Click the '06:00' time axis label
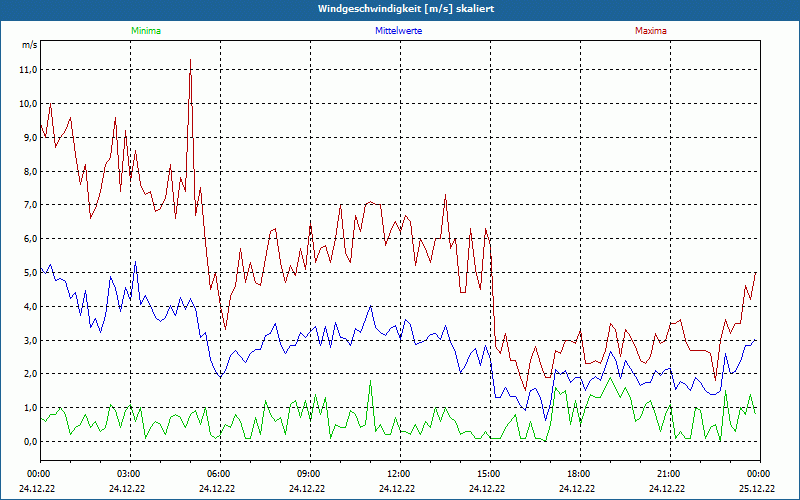The width and height of the screenshot is (800, 500). [218, 474]
